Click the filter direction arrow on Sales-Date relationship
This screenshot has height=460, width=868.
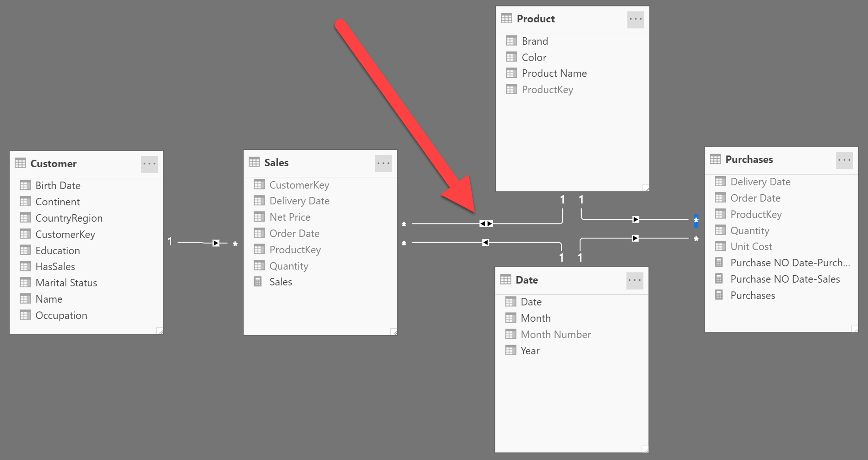click(485, 243)
